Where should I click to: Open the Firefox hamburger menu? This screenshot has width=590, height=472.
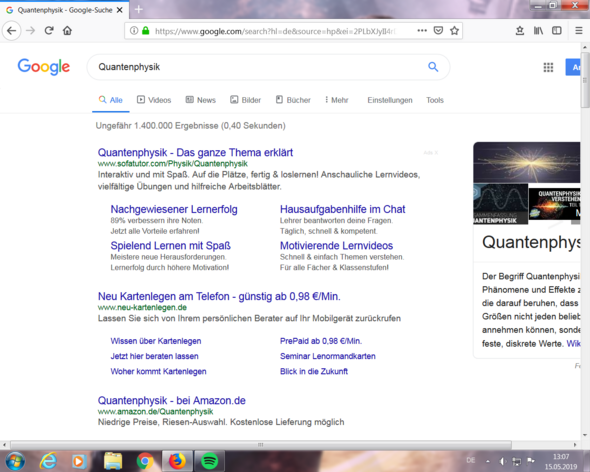tap(579, 30)
